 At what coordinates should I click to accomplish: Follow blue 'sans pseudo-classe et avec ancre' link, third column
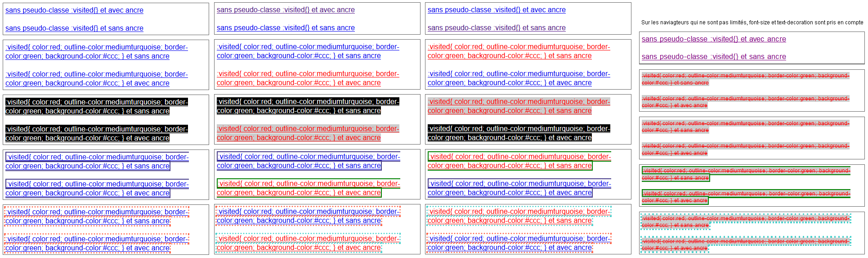point(497,9)
